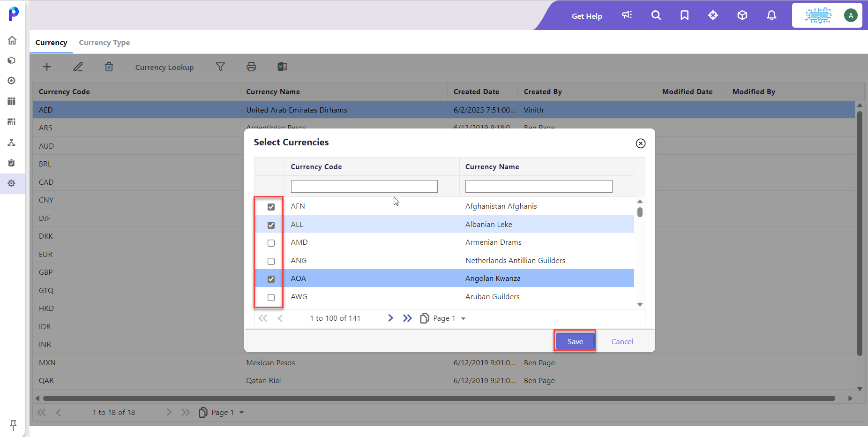The height and width of the screenshot is (437, 868).
Task: Open the grid apps icon in sidebar
Action: click(12, 101)
